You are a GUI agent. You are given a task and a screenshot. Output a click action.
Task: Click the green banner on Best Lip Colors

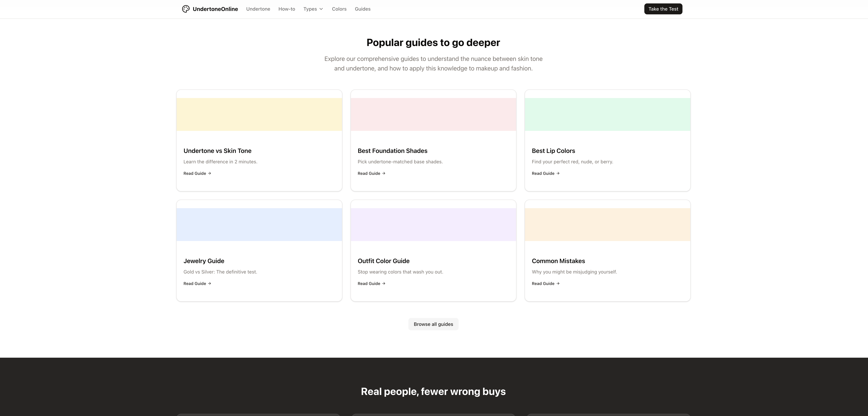pos(607,114)
